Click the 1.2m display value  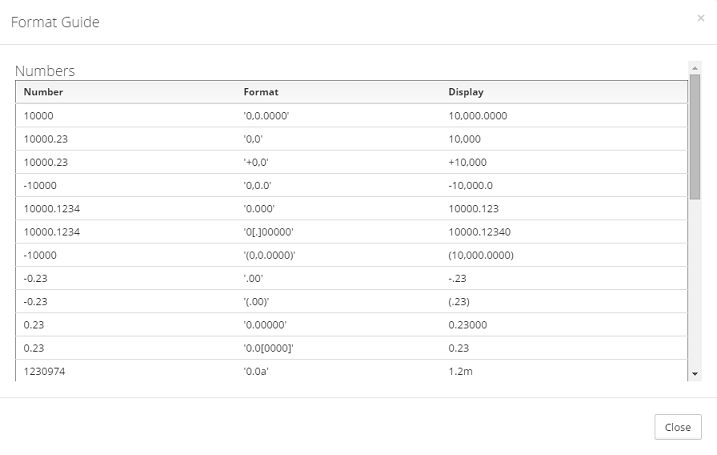tap(460, 371)
